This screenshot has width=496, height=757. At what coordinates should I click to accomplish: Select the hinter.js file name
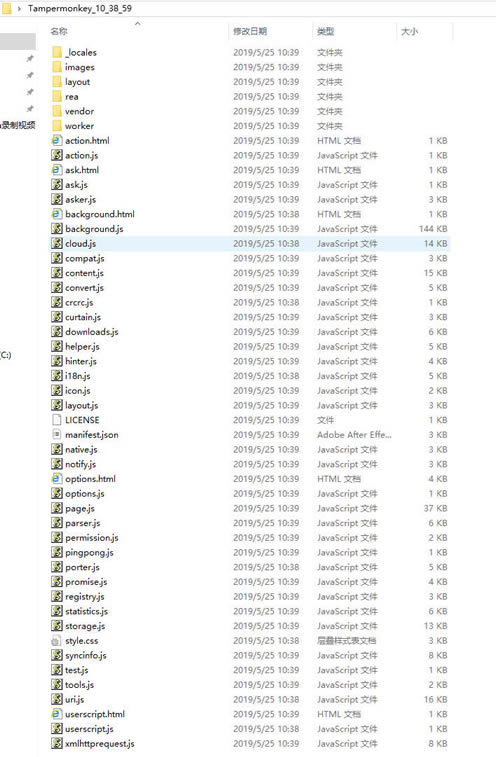(x=81, y=361)
